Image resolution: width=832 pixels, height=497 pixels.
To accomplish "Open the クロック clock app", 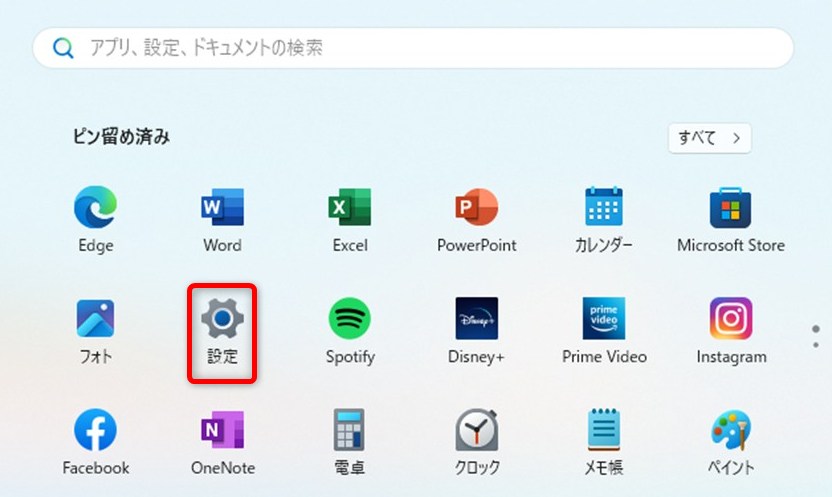I will coord(476,442).
